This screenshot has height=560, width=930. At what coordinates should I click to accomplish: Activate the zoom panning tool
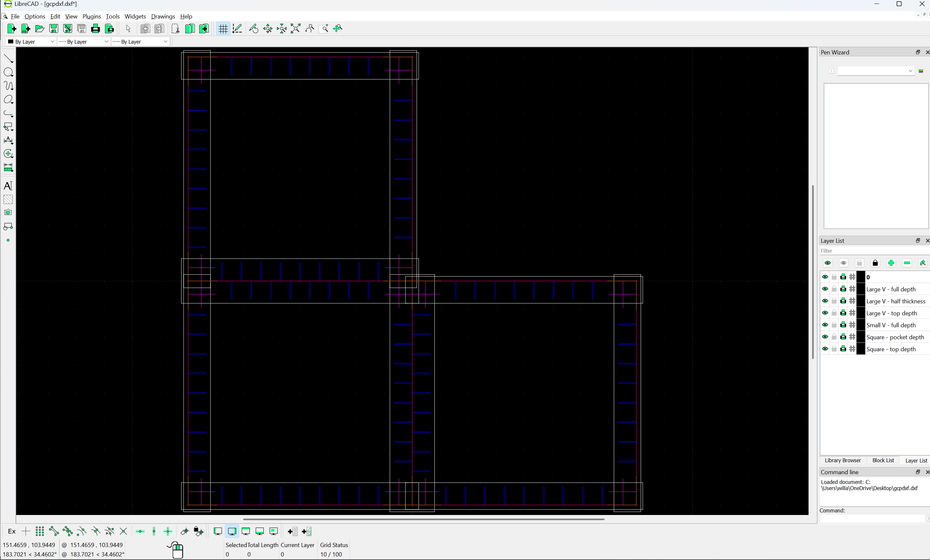pos(337,29)
